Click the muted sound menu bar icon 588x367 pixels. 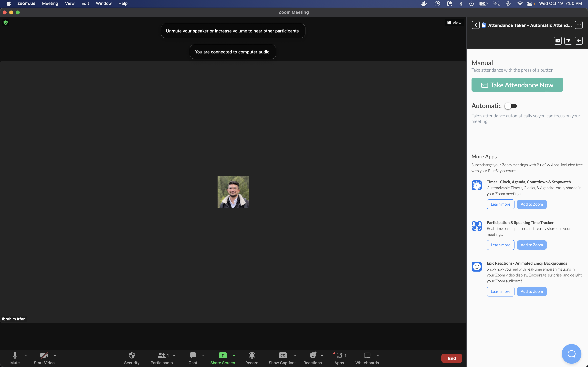click(496, 3)
